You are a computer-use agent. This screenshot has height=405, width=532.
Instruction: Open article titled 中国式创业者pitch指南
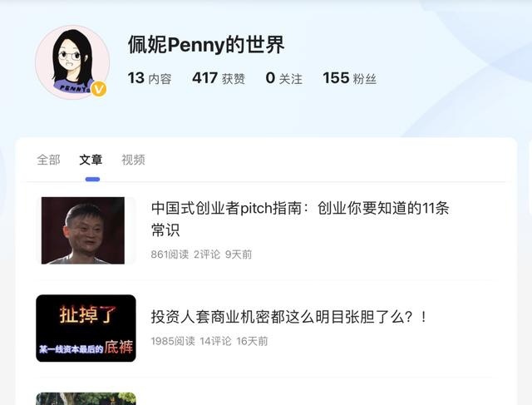pyautogui.click(x=300, y=219)
